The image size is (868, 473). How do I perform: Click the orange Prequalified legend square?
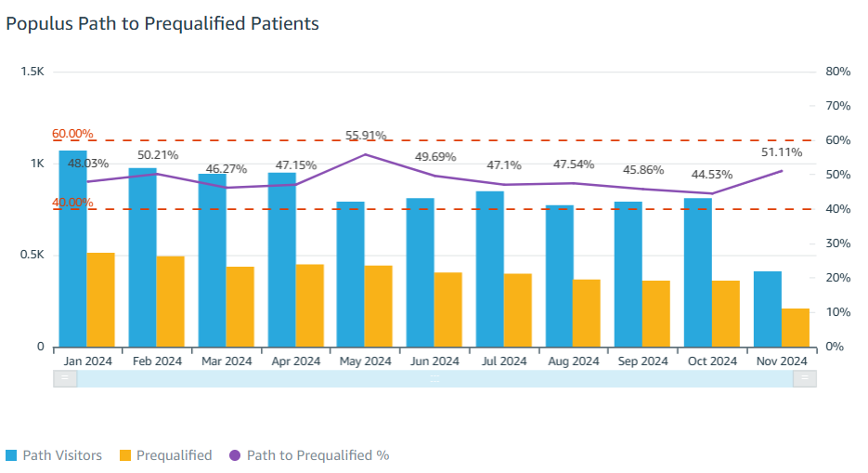click(x=123, y=455)
